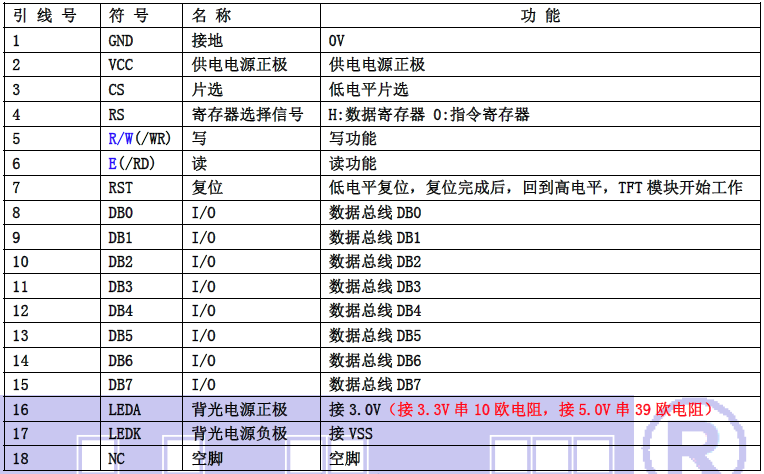Select the highlighted LEDA cell
This screenshot has height=474, width=764.
[123, 409]
